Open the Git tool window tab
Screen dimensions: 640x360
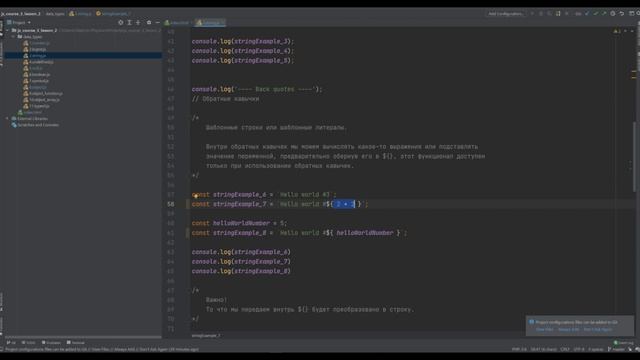11,343
